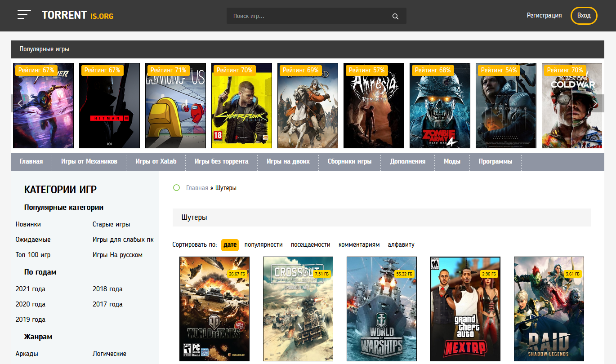Screen dimensions: 616x364
Task: Sort games by комментариям
Action: (x=359, y=244)
